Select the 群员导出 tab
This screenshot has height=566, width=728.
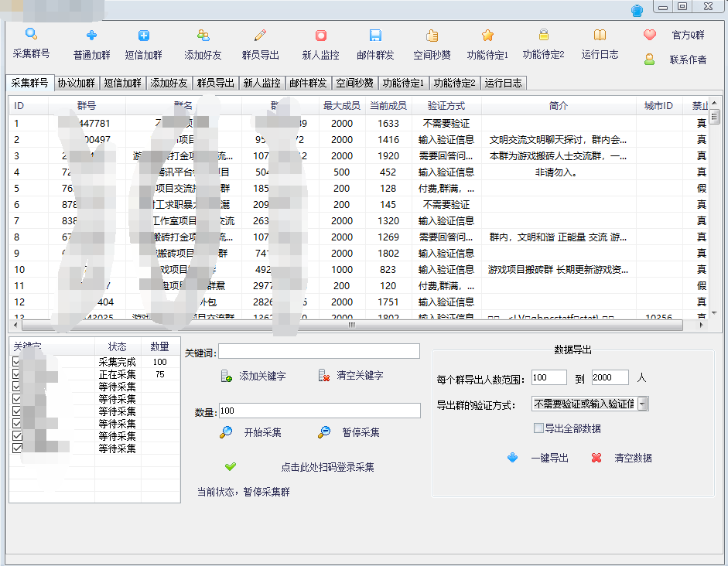(215, 83)
